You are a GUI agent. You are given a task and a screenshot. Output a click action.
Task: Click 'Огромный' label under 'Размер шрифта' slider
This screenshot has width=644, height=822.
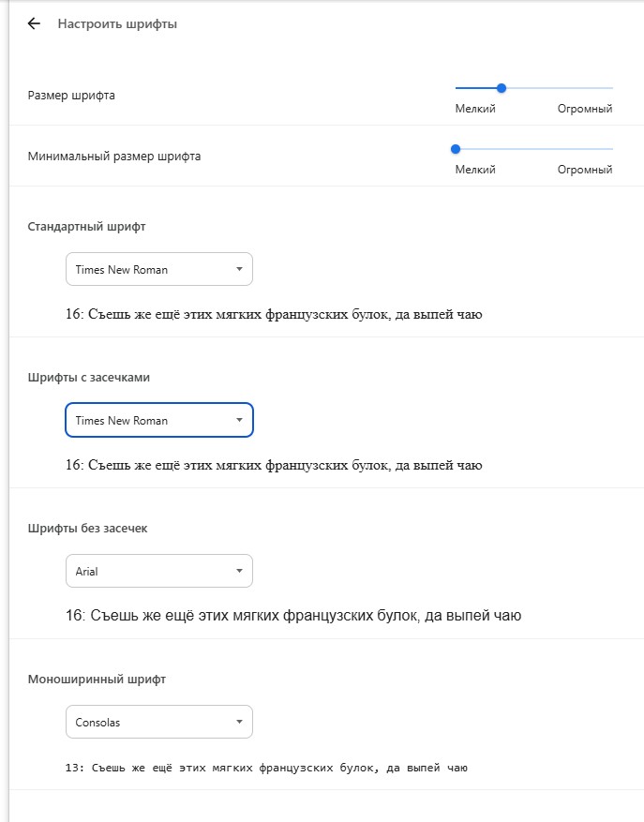coord(585,109)
